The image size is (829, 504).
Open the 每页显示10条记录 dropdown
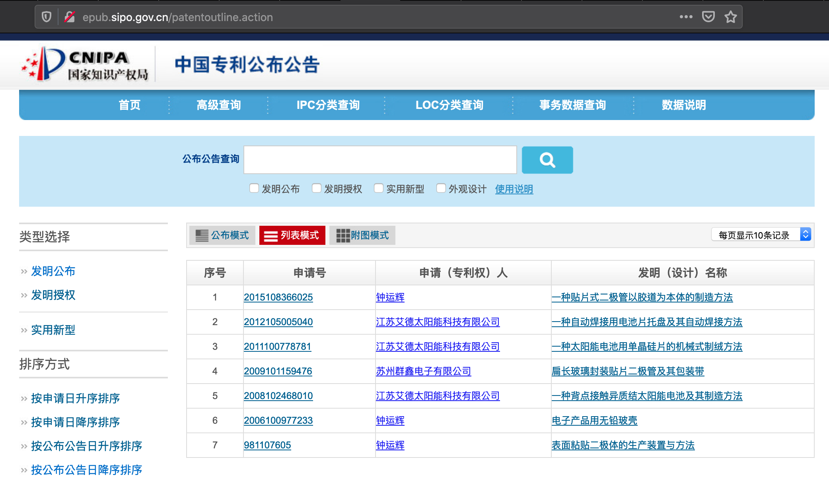tap(761, 235)
